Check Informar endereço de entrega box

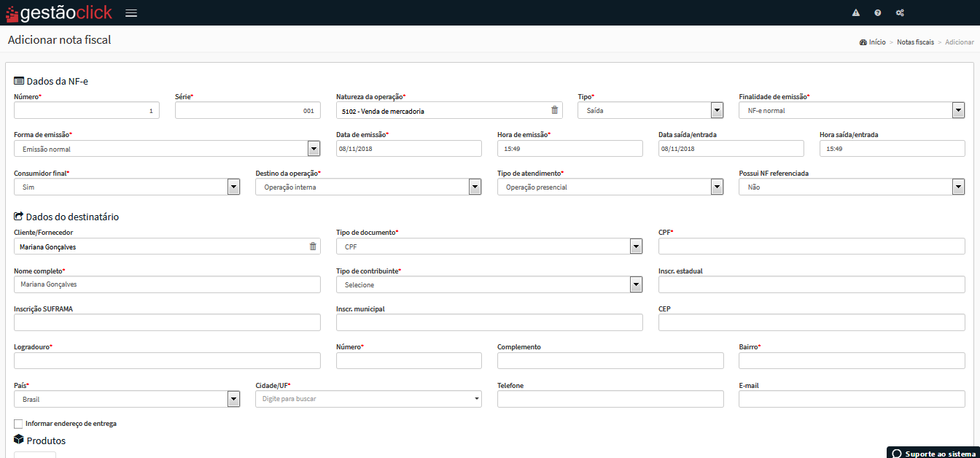[x=18, y=424]
